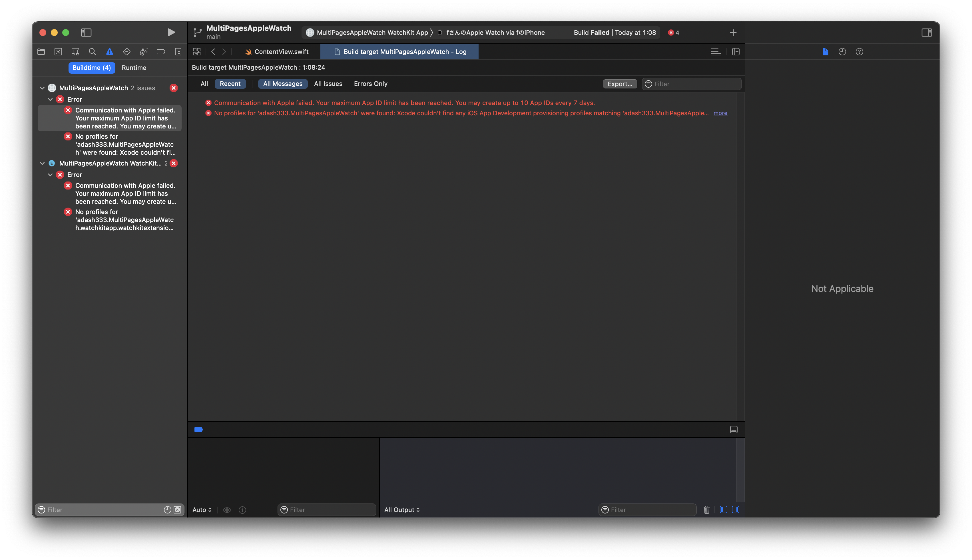Toggle recent issues filter clock icon
The image size is (972, 560).
click(167, 509)
